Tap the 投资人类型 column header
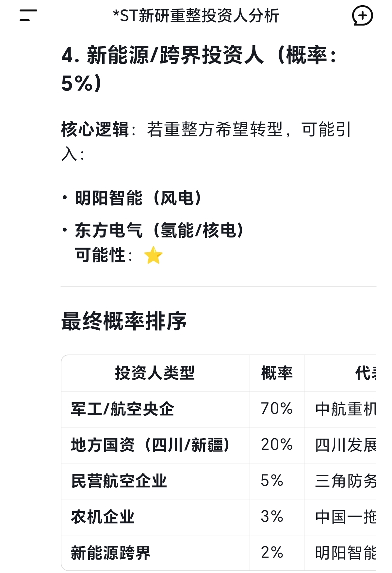The image size is (392, 573). (155, 373)
